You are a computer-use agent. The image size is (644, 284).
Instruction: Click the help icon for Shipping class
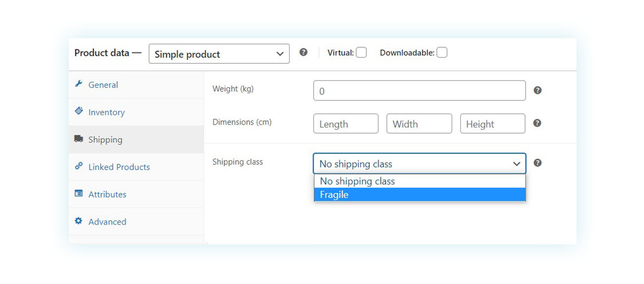[537, 163]
